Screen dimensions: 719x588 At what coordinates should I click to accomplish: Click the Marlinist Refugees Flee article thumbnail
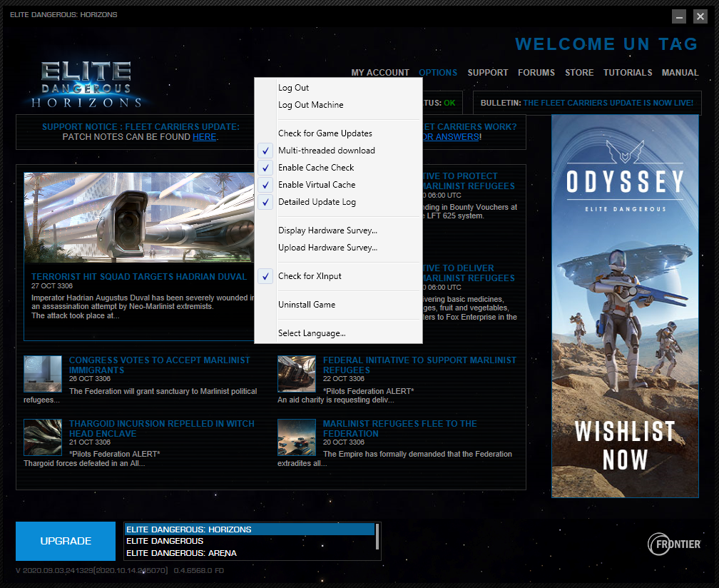(297, 437)
